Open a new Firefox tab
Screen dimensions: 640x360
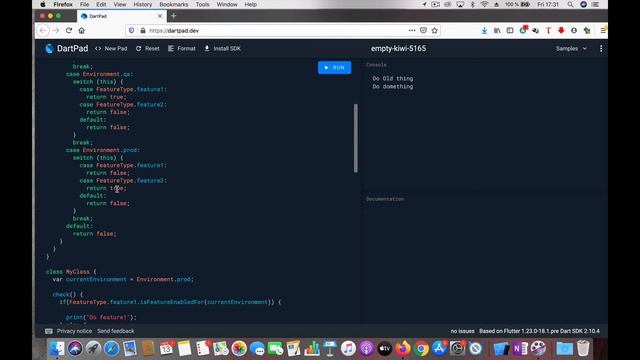[173, 16]
